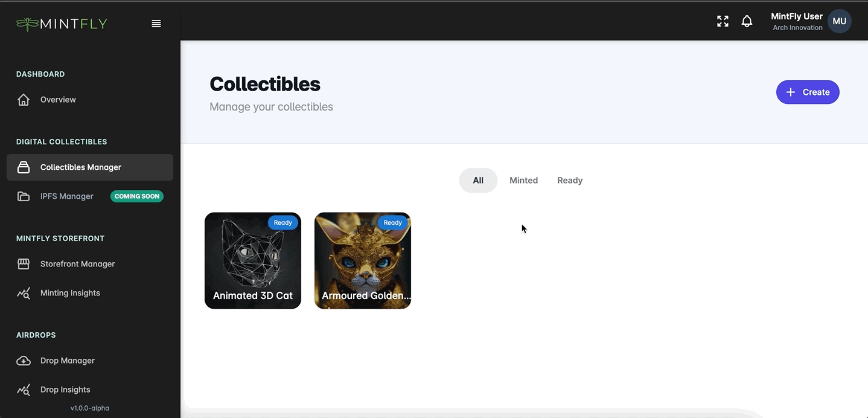Click the Coming Soon badge
This screenshot has width=868, height=418.
tap(137, 196)
